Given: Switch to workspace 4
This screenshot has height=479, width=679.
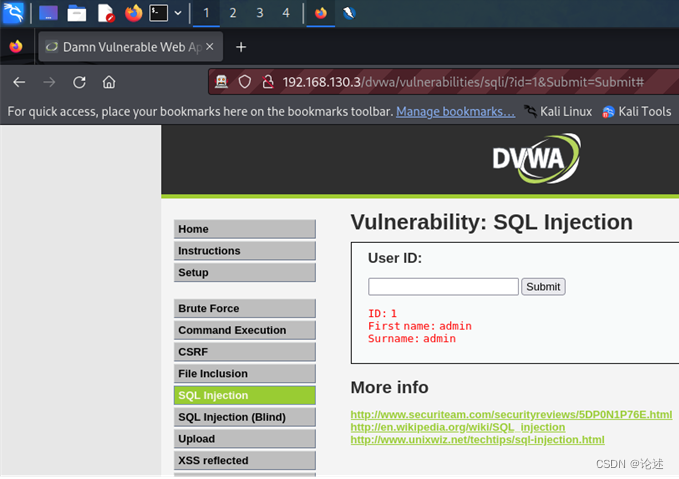Looking at the screenshot, I should (286, 13).
